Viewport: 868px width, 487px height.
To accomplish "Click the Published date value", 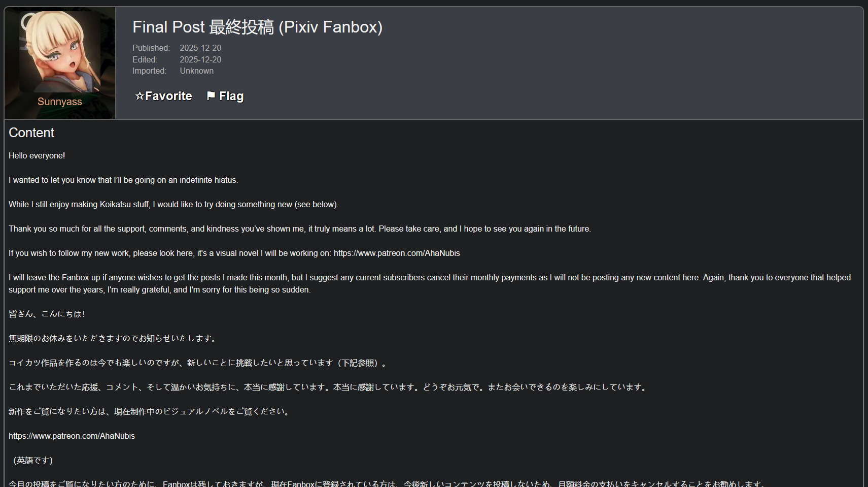I will pyautogui.click(x=200, y=48).
